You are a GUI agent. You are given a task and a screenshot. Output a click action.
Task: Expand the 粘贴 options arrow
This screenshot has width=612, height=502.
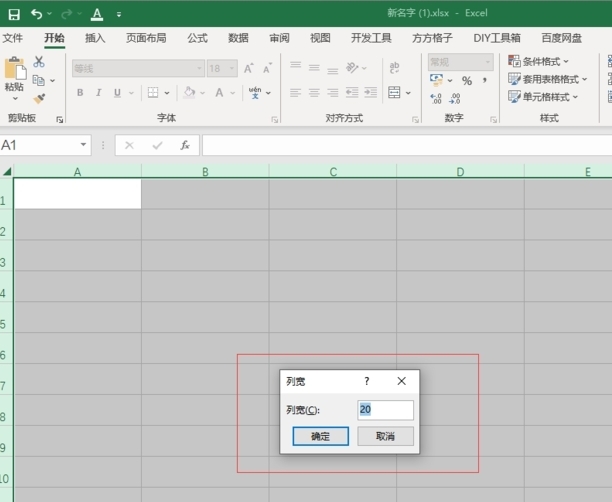[15, 98]
